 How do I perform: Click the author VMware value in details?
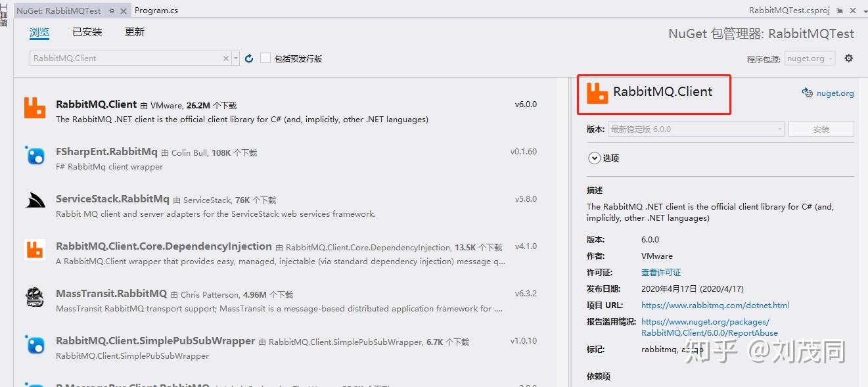coord(657,256)
